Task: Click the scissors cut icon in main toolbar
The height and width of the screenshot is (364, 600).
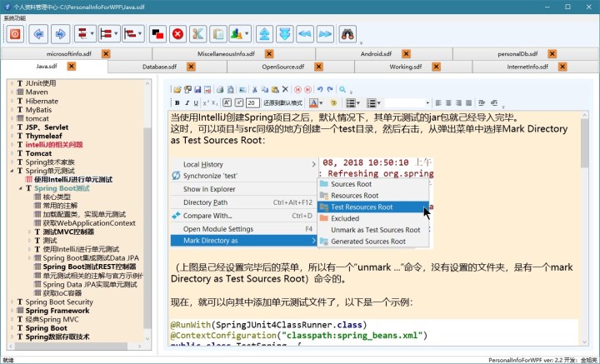Action: [198, 34]
